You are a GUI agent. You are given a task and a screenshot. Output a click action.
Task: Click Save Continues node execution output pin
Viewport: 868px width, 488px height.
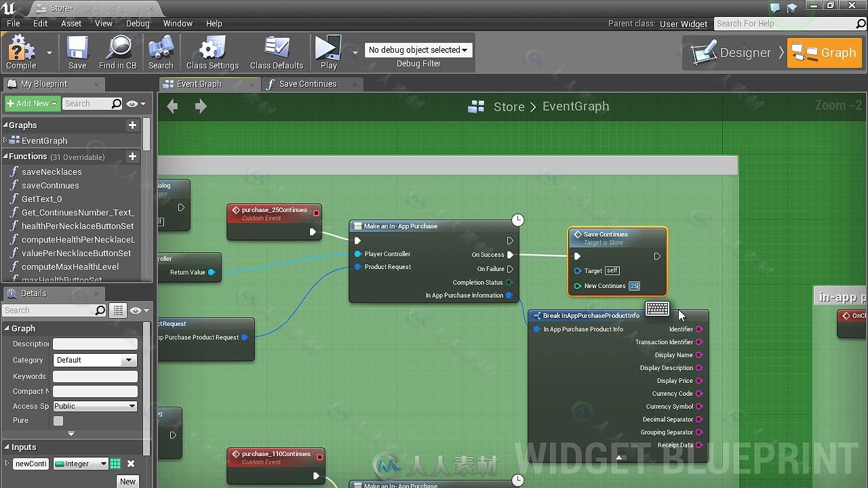(656, 256)
